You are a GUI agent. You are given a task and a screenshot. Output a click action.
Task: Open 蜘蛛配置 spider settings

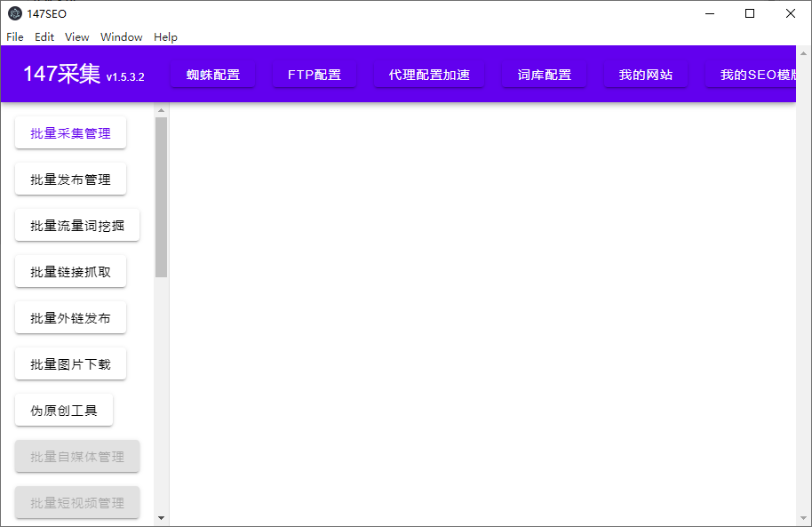(213, 75)
